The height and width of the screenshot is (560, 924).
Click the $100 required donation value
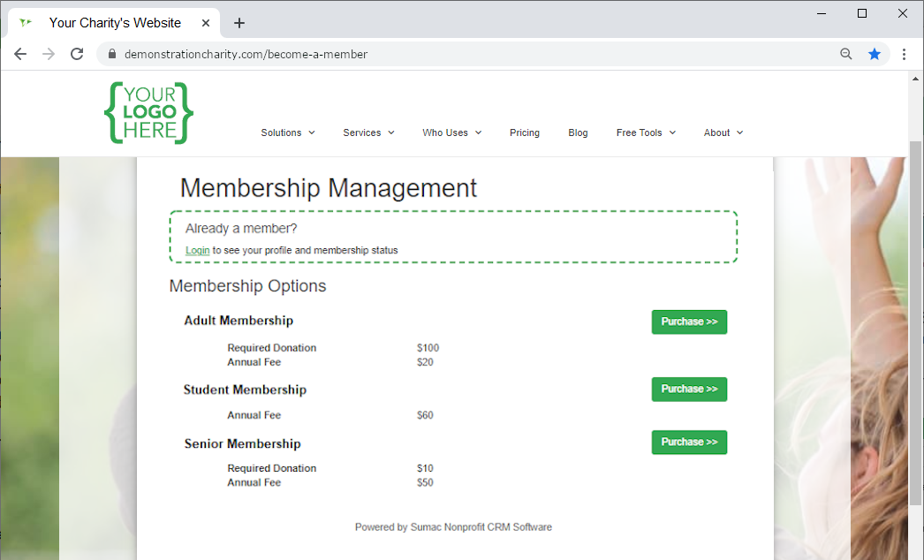pos(428,348)
